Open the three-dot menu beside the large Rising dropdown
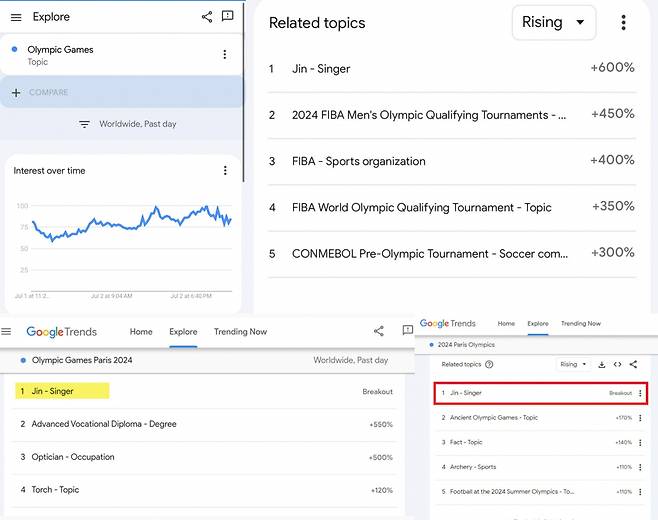This screenshot has width=658, height=520. coord(623,23)
